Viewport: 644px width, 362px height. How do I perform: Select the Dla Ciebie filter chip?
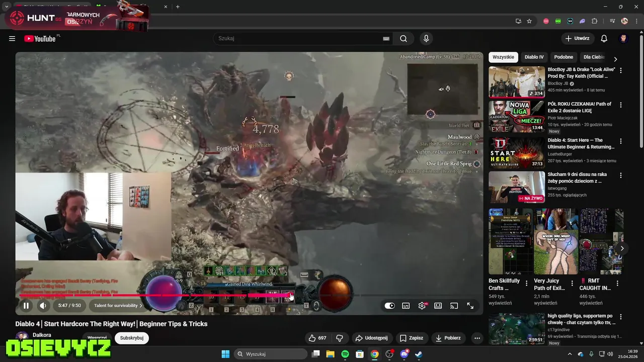click(594, 57)
